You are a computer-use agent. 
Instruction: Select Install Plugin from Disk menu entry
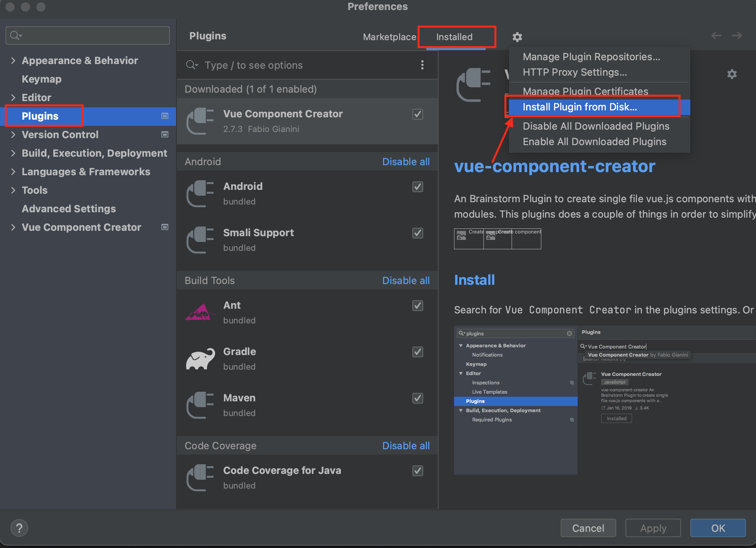pos(579,107)
